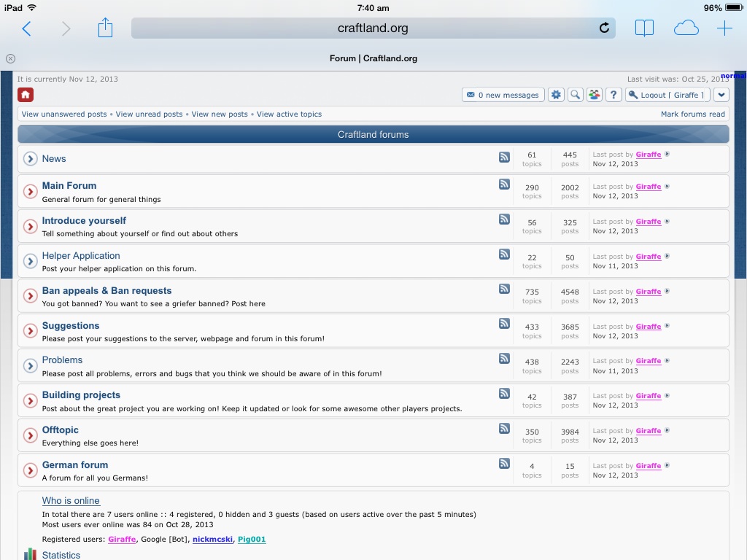Close the Forum | Craftland.org tab
Viewport: 747px width, 560px height.
[x=10, y=58]
